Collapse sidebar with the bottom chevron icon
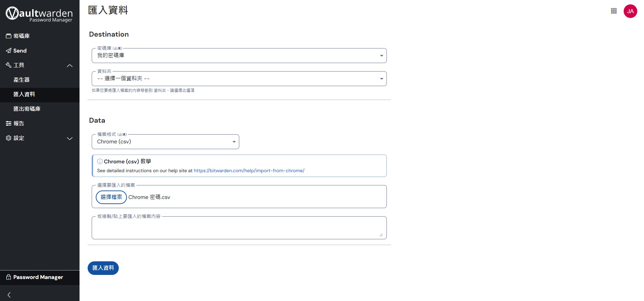This screenshot has height=301, width=644. point(9,295)
